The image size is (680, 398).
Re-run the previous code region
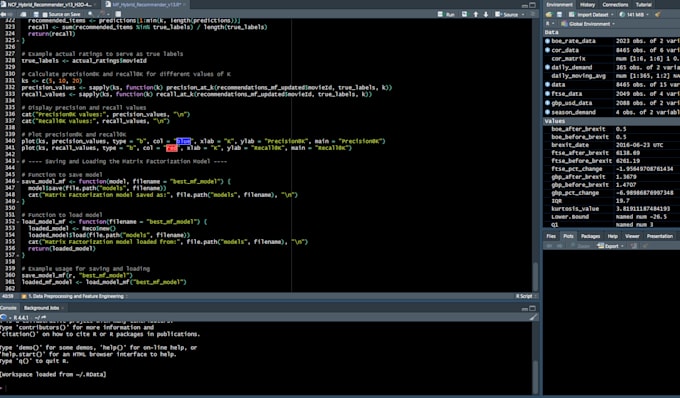tap(464, 14)
